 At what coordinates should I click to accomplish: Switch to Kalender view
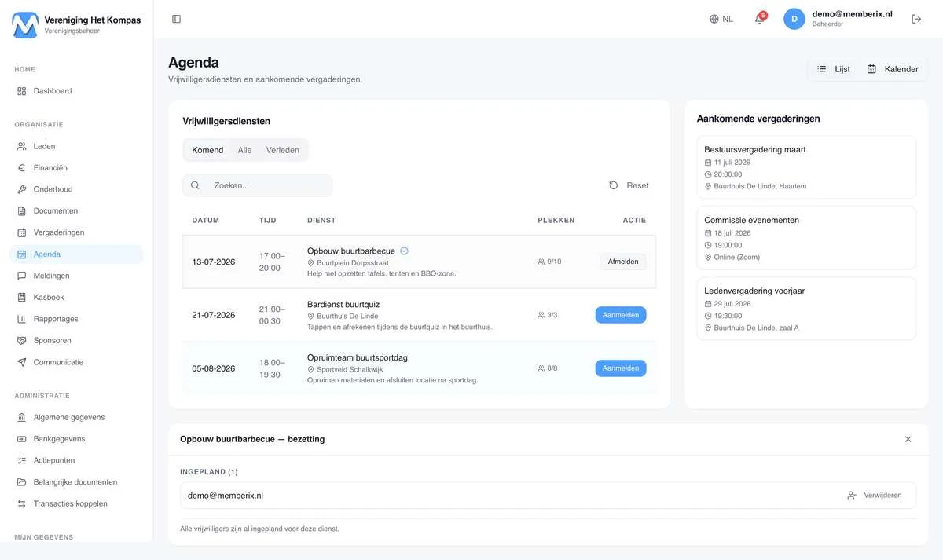point(893,69)
